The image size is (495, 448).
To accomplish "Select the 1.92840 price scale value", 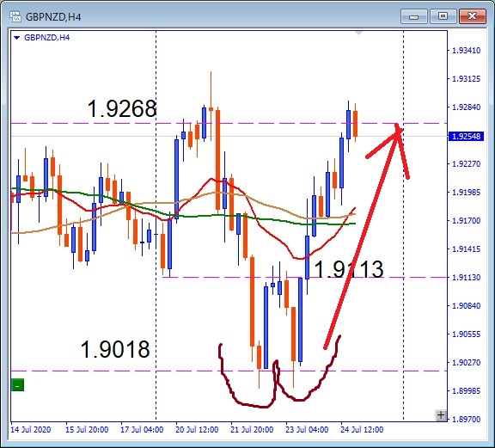I will [x=467, y=107].
